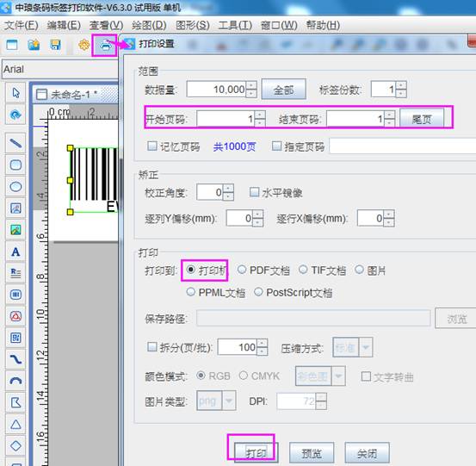Click the 全部 button
Screen dimensions: 476x466
(283, 90)
